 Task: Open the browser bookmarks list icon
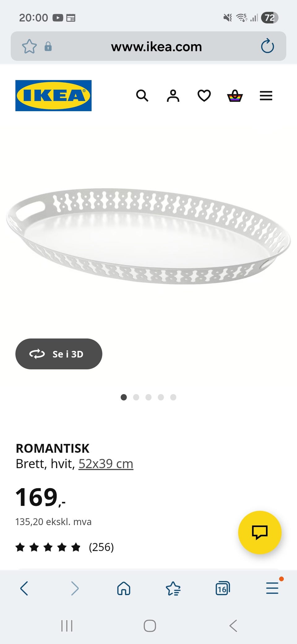coord(173,588)
